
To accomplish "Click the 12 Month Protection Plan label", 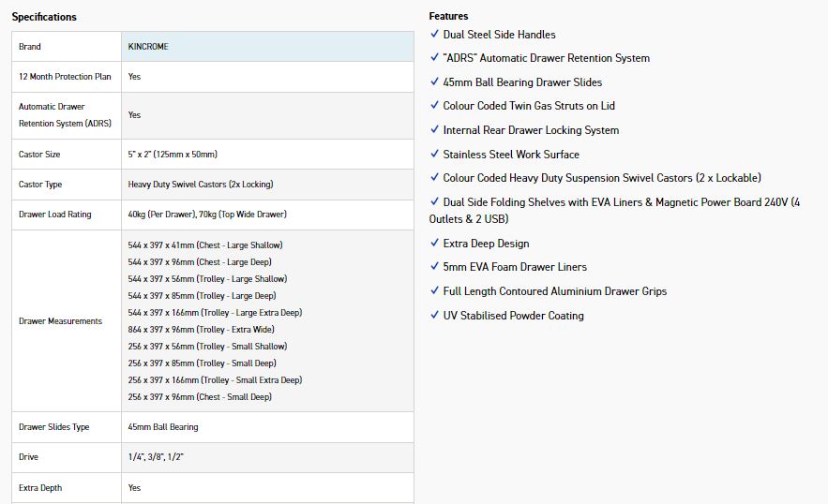I will [65, 77].
